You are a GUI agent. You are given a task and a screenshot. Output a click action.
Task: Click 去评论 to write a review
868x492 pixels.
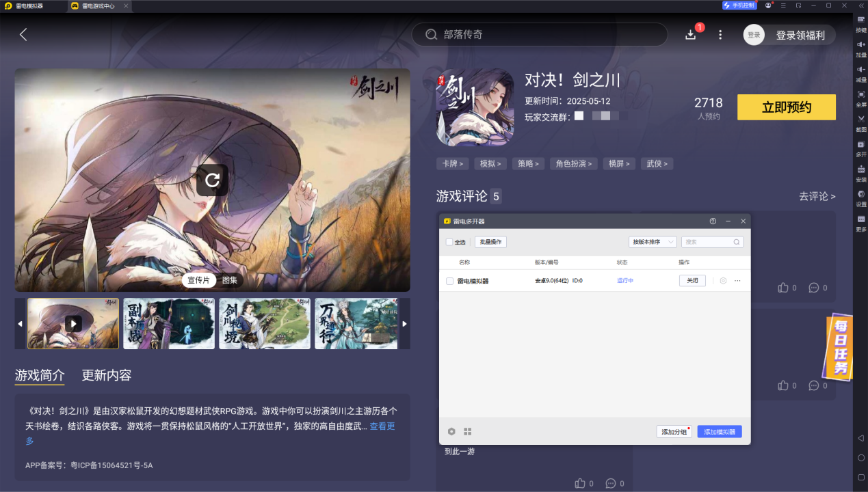[817, 196]
